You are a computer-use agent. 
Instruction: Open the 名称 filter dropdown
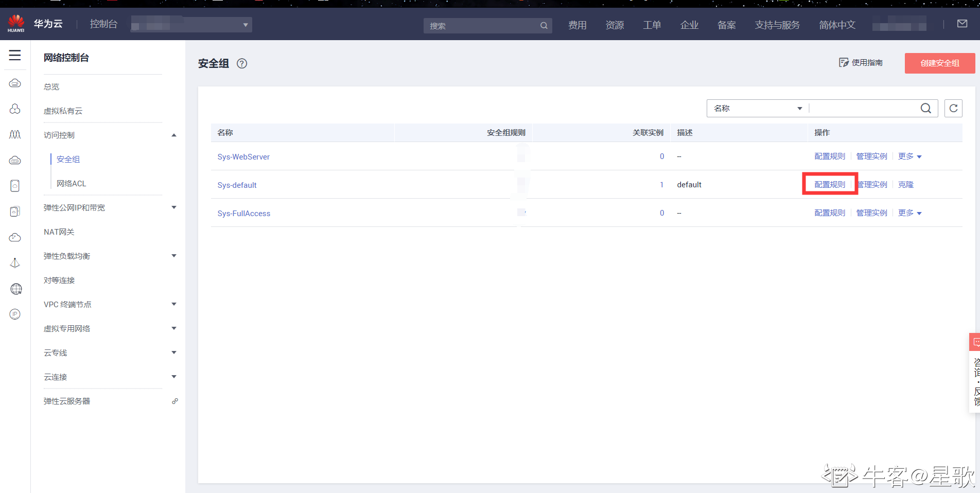758,108
